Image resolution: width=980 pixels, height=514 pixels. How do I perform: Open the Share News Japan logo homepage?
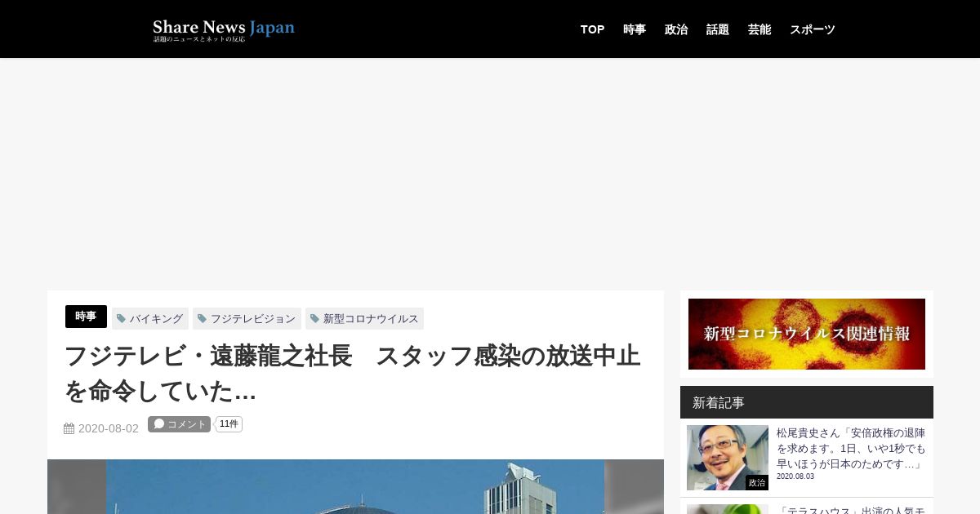[224, 29]
